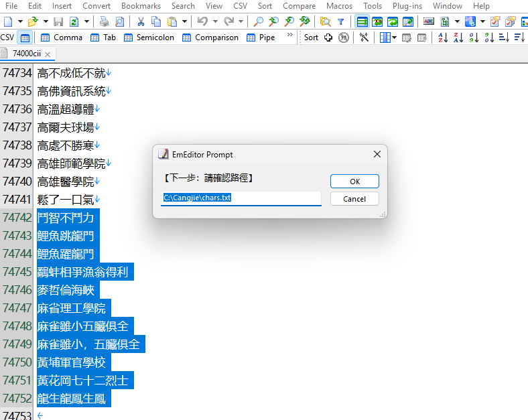Toggle Wrap by Window icon
528x420 pixels.
point(393,22)
